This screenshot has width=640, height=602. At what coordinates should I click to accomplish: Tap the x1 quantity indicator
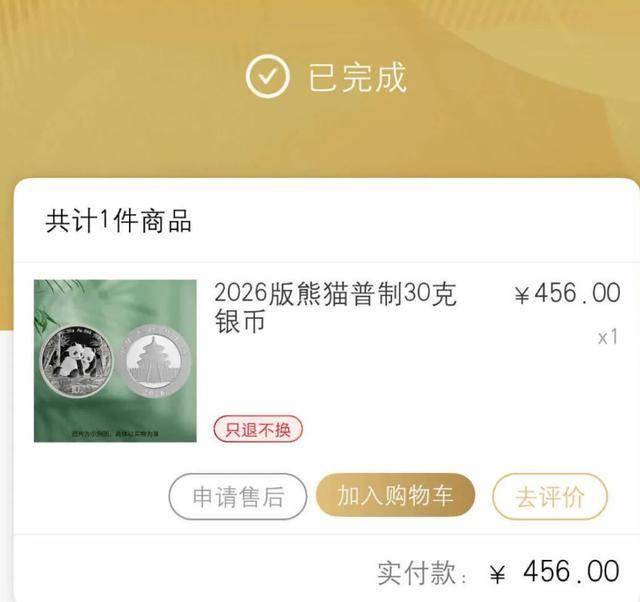click(x=608, y=337)
